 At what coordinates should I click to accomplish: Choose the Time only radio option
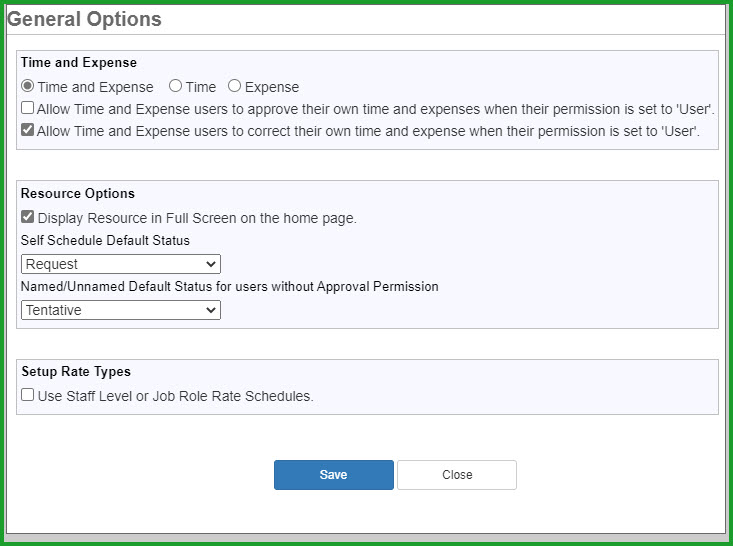175,86
